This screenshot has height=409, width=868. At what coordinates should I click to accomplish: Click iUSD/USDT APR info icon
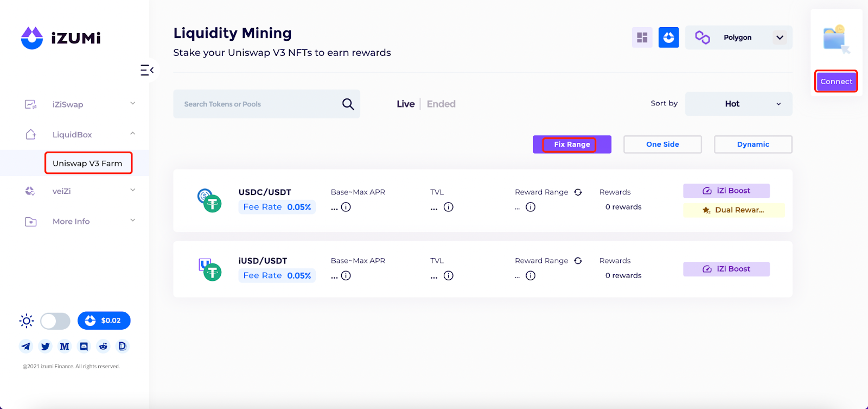(346, 275)
